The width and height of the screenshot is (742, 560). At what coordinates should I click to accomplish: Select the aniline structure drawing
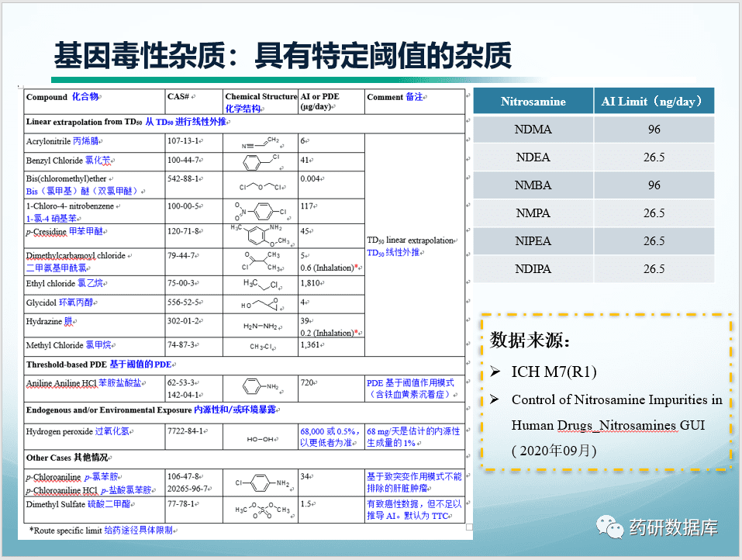click(x=261, y=387)
